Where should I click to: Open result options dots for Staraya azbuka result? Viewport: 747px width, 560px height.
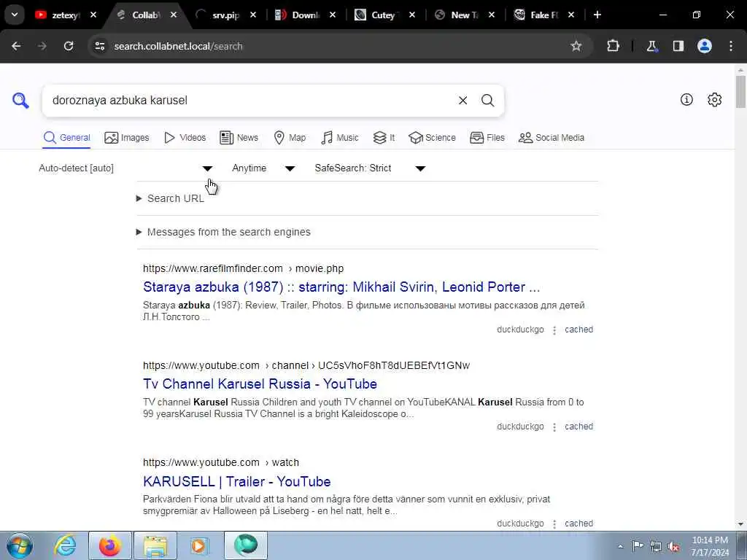point(554,330)
